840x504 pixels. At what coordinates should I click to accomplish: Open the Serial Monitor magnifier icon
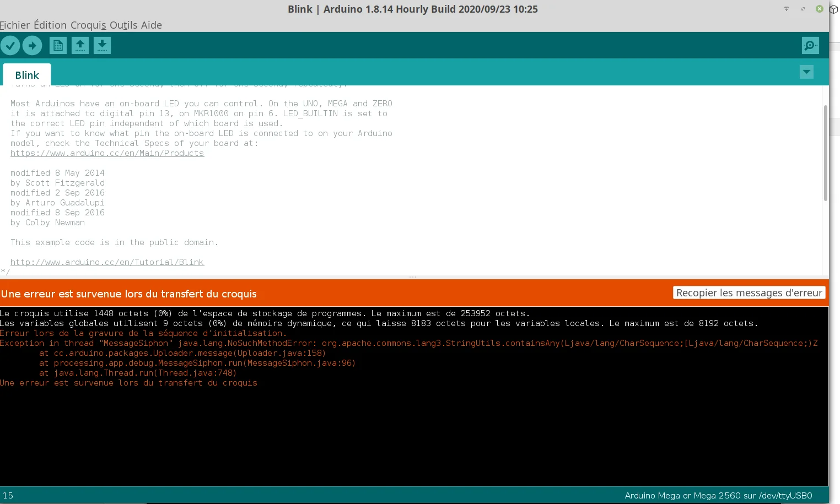coord(810,45)
